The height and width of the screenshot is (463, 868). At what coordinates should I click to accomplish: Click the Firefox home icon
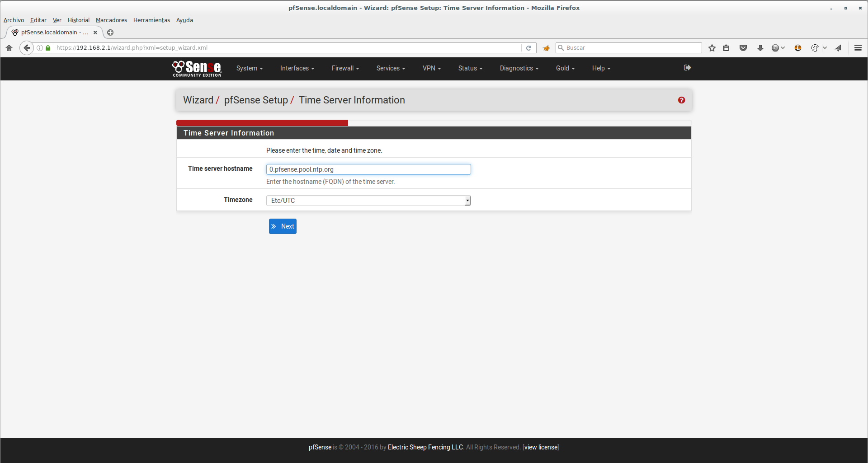(x=9, y=48)
